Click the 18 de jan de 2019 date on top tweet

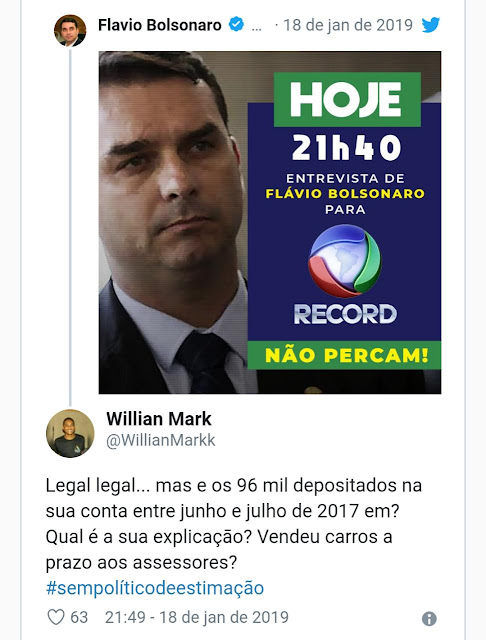point(348,25)
